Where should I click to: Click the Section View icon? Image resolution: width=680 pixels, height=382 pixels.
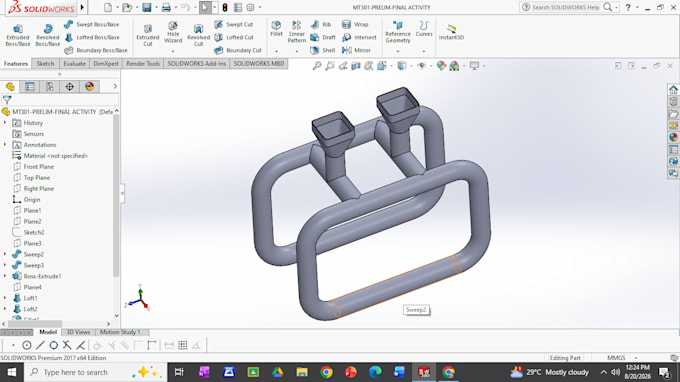point(356,66)
